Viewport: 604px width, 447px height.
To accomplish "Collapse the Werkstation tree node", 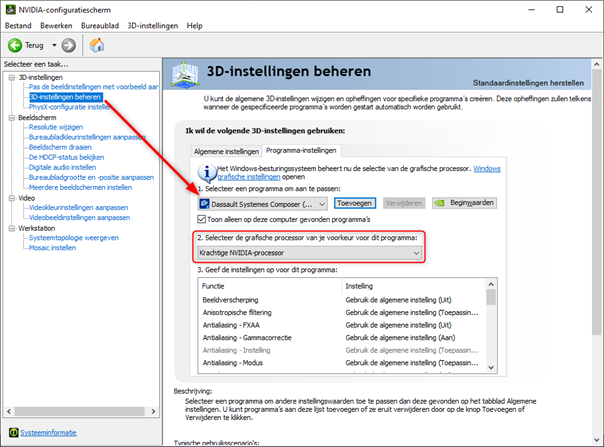I will pyautogui.click(x=12, y=228).
